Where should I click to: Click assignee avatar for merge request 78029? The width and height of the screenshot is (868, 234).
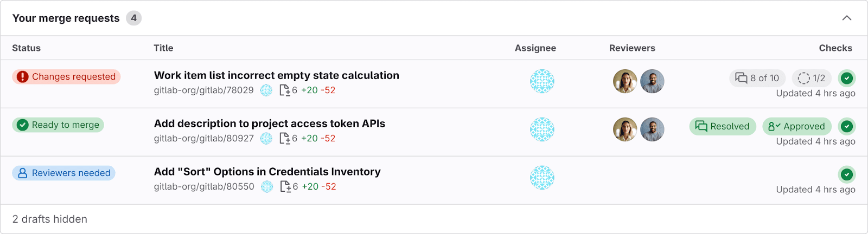pos(542,81)
